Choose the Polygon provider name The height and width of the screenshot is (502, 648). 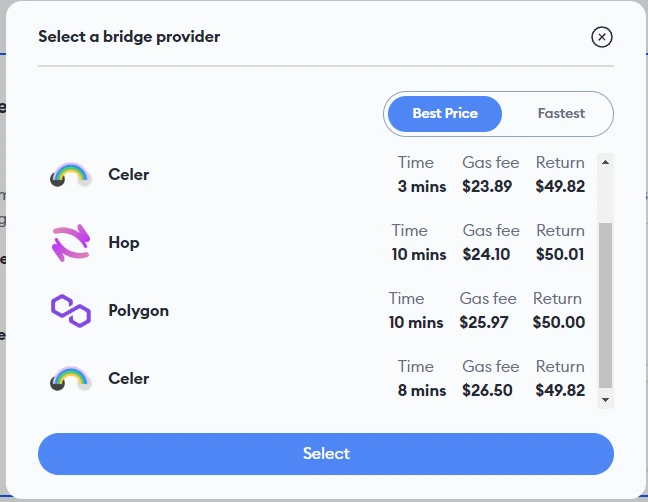pos(138,311)
